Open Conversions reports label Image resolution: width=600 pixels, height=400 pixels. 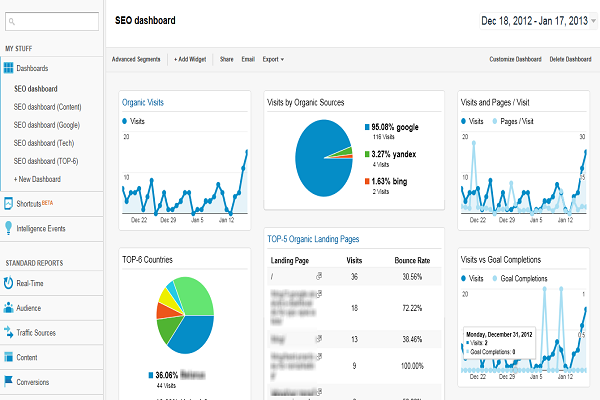click(x=33, y=382)
